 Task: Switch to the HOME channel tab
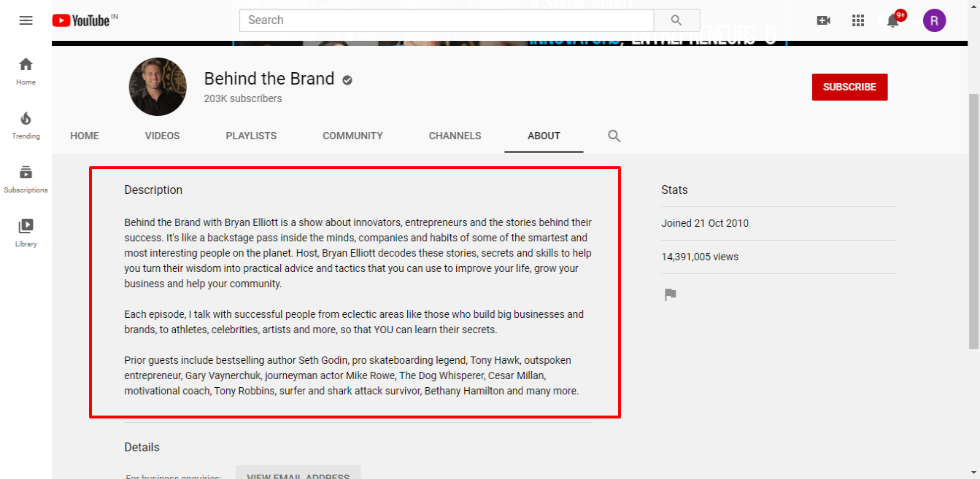[85, 136]
